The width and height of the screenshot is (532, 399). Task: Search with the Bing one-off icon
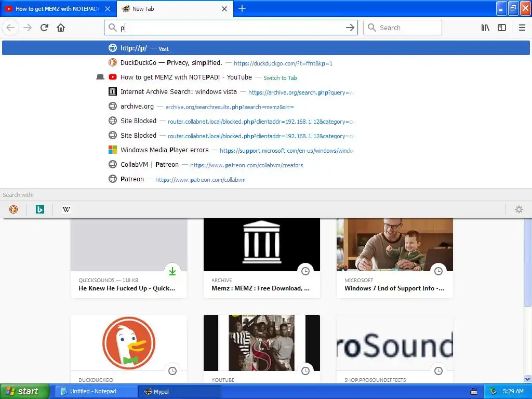pos(39,209)
